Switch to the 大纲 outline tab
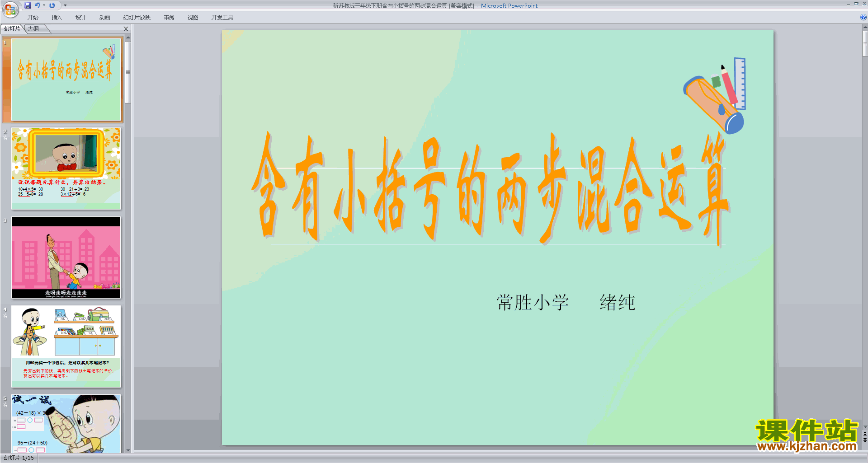 coord(33,28)
